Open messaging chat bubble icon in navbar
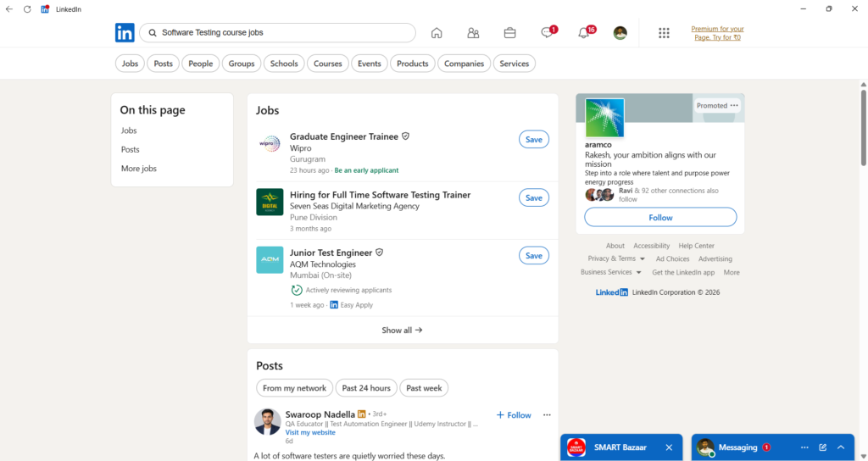 tap(547, 33)
